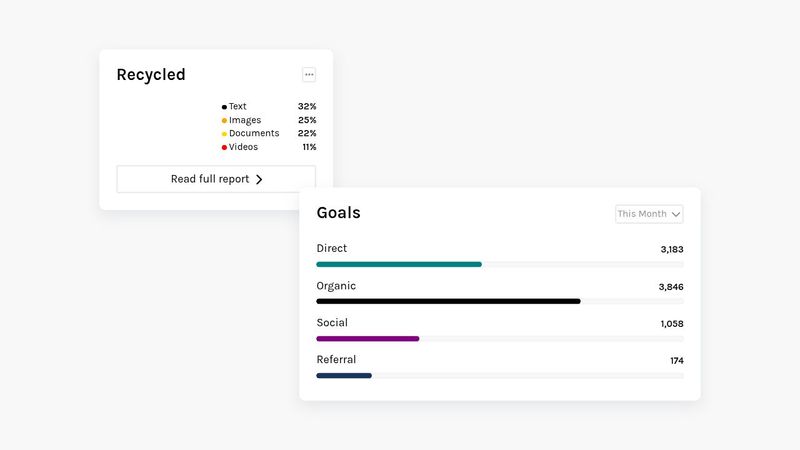Open the Recycled card more options menu
Screen dimensions: 800x450
click(309, 74)
